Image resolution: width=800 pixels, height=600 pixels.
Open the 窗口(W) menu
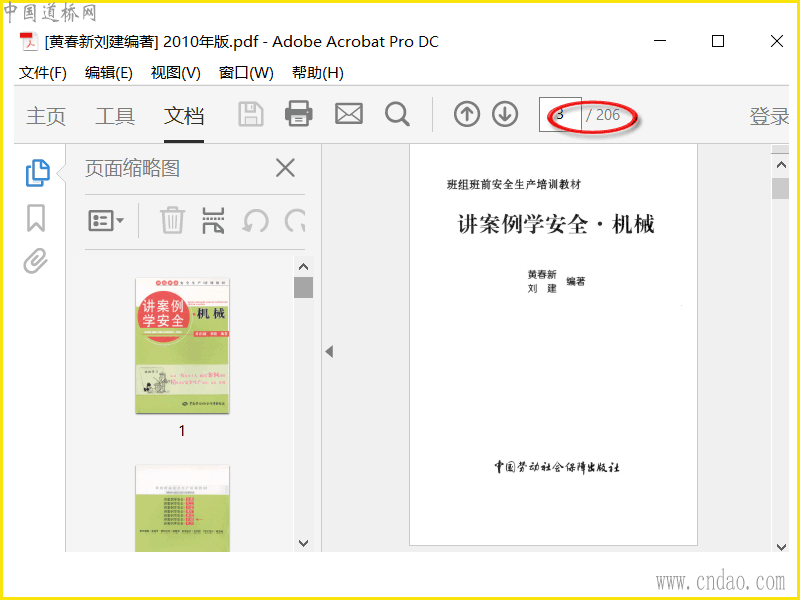click(x=246, y=73)
